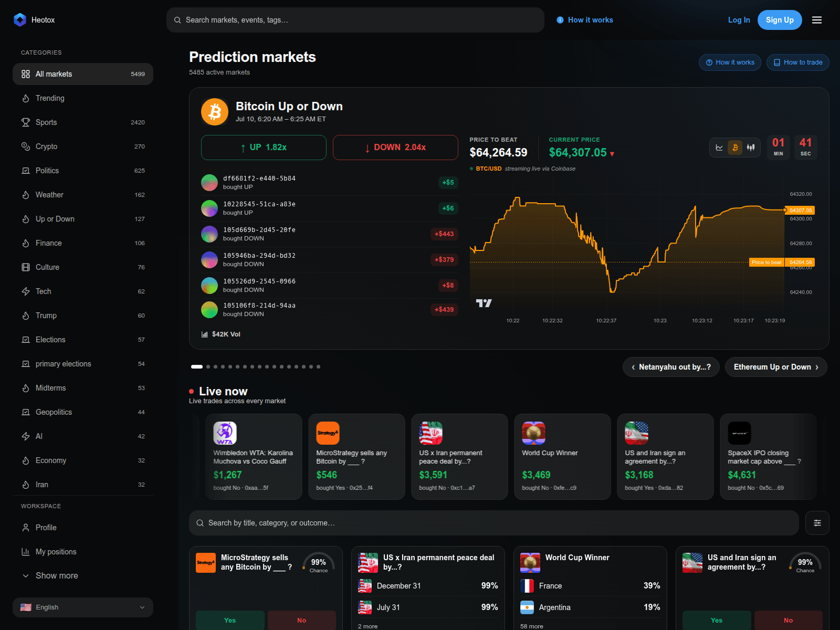Click the Politics category icon
The image size is (840, 630).
click(x=26, y=171)
